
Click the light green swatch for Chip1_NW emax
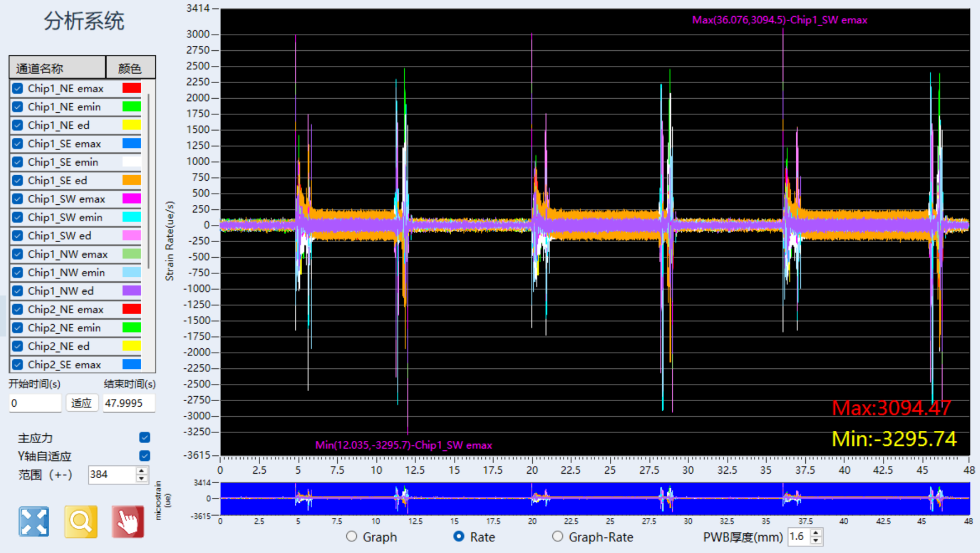(x=132, y=254)
